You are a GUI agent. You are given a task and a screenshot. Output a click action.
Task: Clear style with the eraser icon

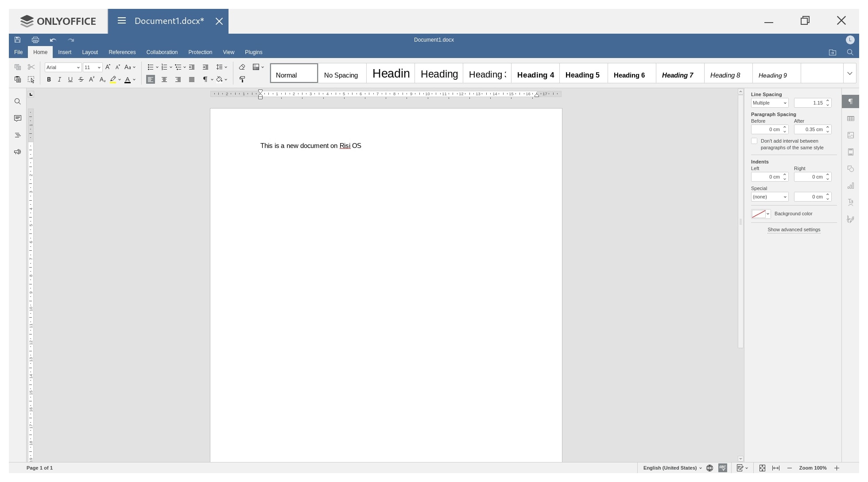[x=242, y=67]
